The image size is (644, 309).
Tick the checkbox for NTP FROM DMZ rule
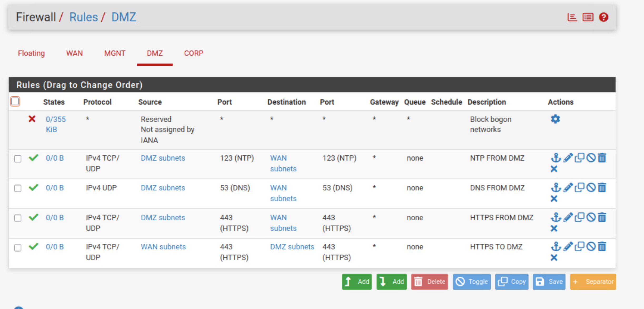[x=18, y=159]
